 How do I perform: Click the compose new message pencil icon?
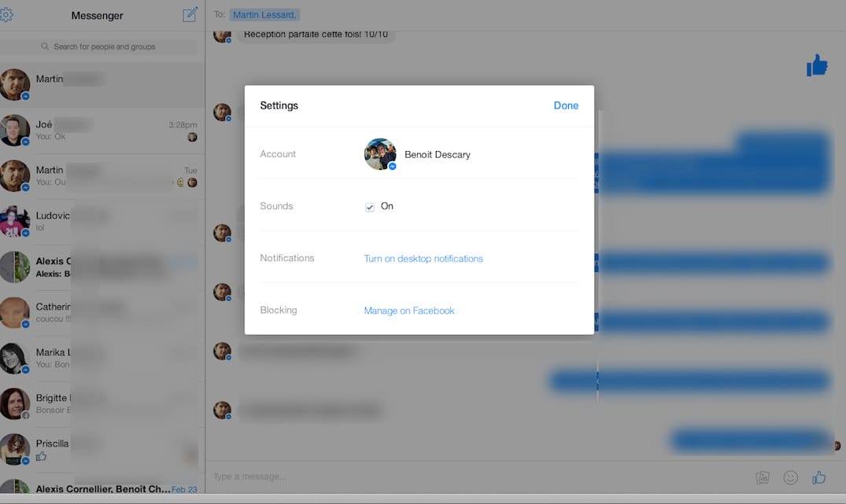tap(189, 14)
